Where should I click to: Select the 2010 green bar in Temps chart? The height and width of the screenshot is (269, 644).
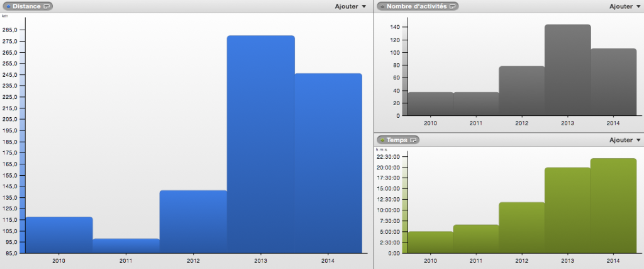coord(430,243)
